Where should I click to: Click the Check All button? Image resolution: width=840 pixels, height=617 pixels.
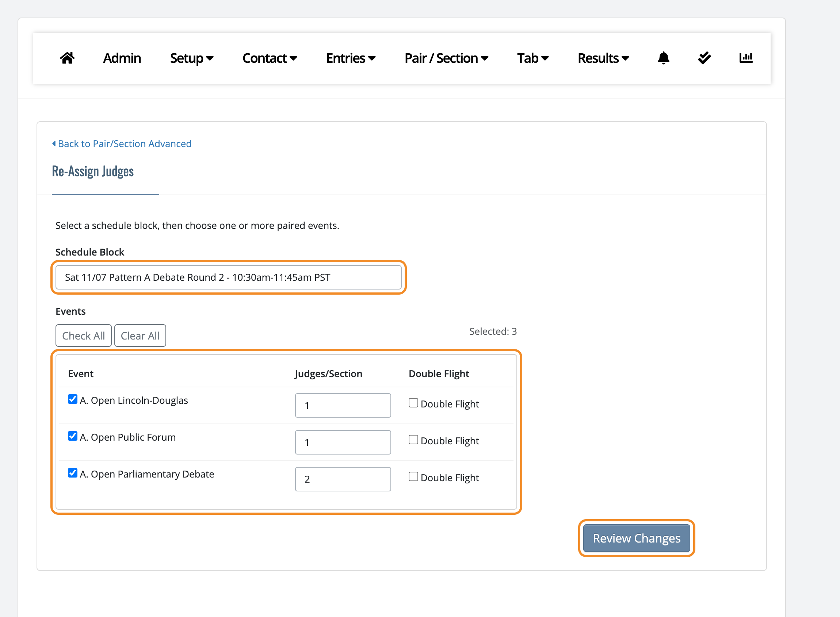83,336
